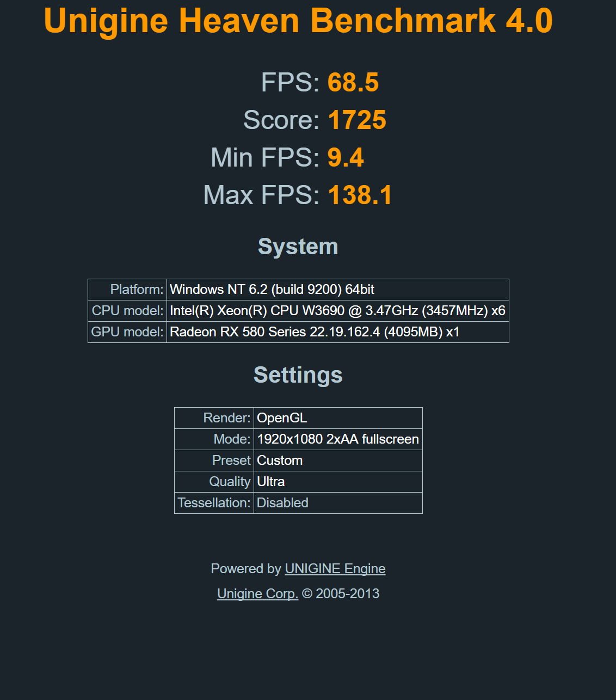
Task: Open the UNIGINE Engine link
Action: 335,569
